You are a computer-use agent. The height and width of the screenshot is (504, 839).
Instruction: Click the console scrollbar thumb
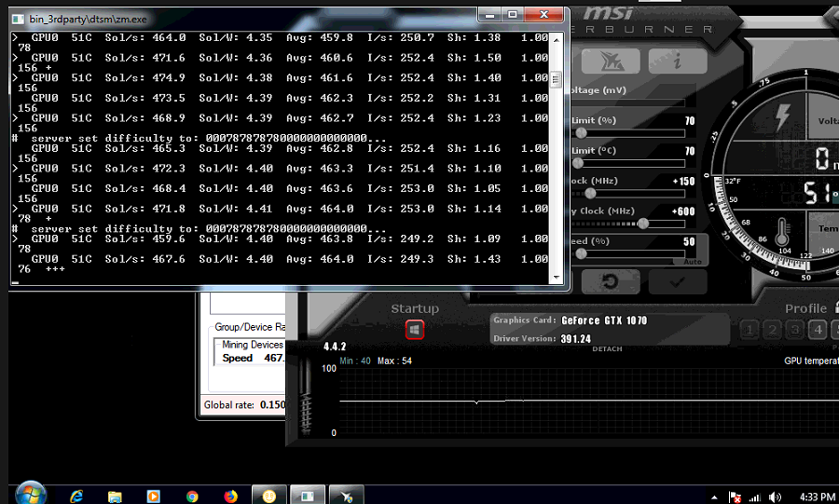click(556, 79)
